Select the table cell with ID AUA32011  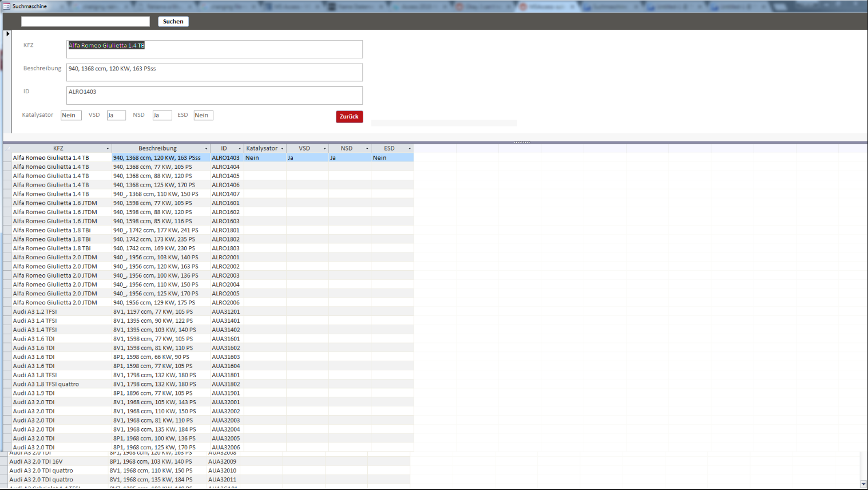pos(224,480)
